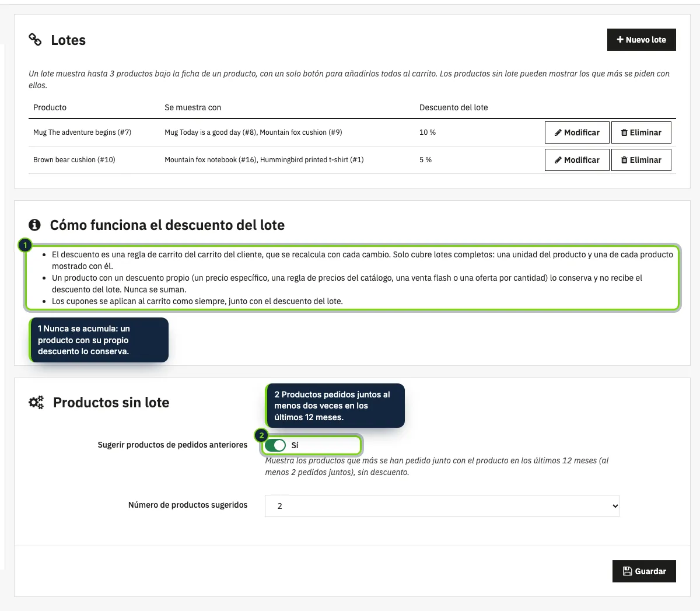Edit the Brown bear cushion bundle
The width and height of the screenshot is (700, 611).
point(577,160)
